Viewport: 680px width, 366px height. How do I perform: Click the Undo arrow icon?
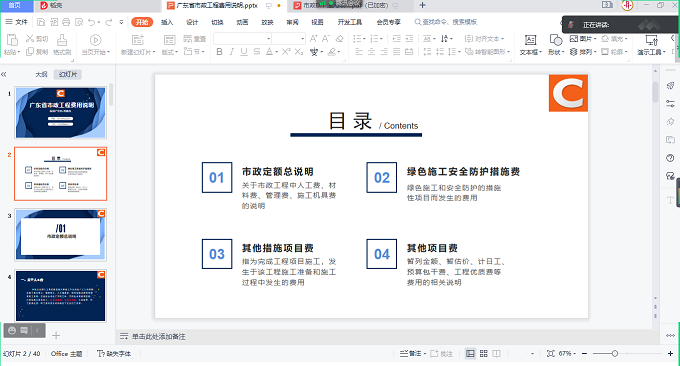[x=92, y=22]
